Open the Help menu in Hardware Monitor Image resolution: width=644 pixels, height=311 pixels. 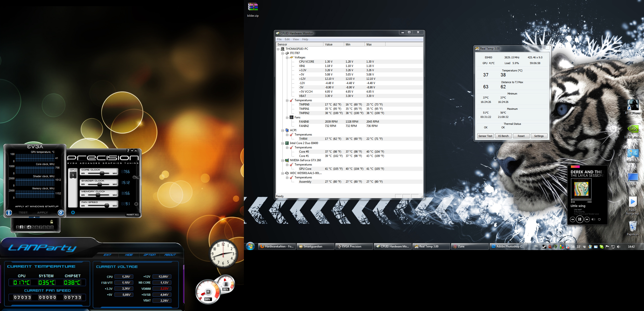pyautogui.click(x=305, y=39)
